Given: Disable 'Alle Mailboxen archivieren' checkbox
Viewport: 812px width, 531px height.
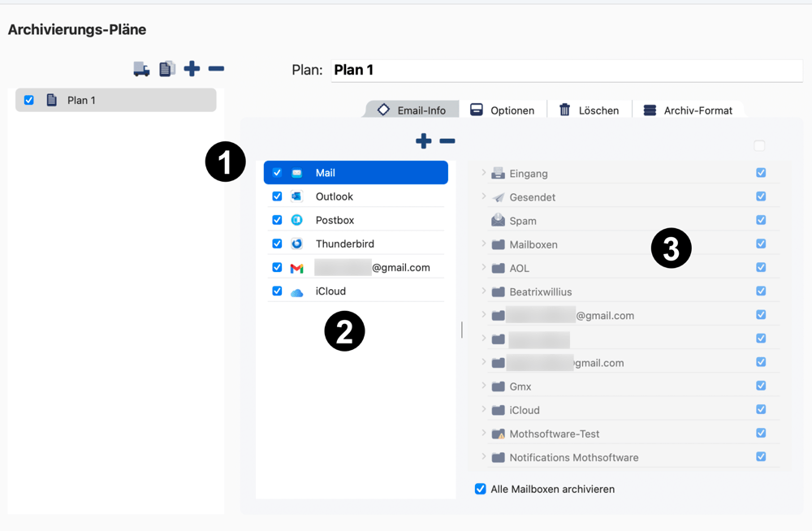Looking at the screenshot, I should point(481,489).
